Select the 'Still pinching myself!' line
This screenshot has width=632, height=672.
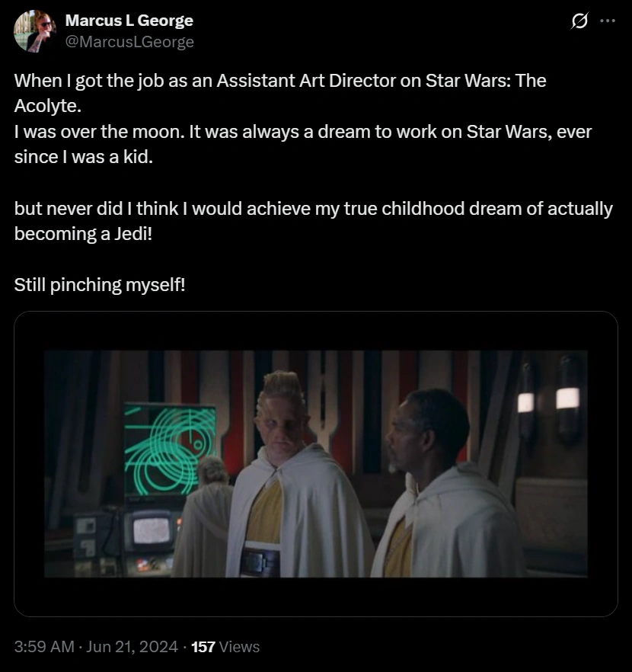tap(100, 285)
